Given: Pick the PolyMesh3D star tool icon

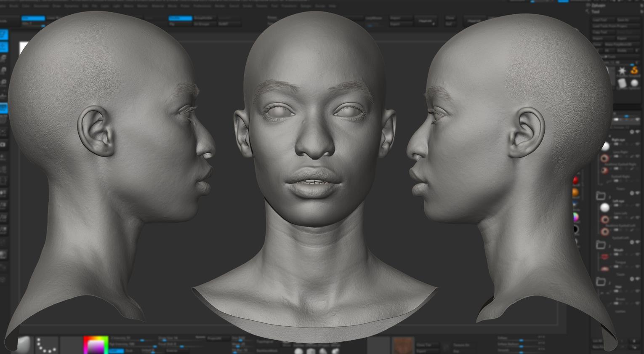Looking at the screenshot, I should click(x=622, y=71).
